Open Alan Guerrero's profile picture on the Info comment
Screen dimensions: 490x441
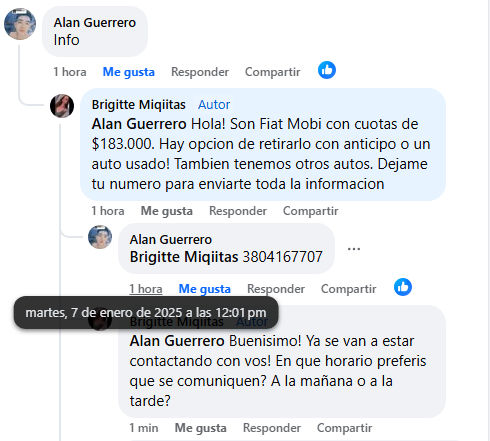[x=20, y=24]
